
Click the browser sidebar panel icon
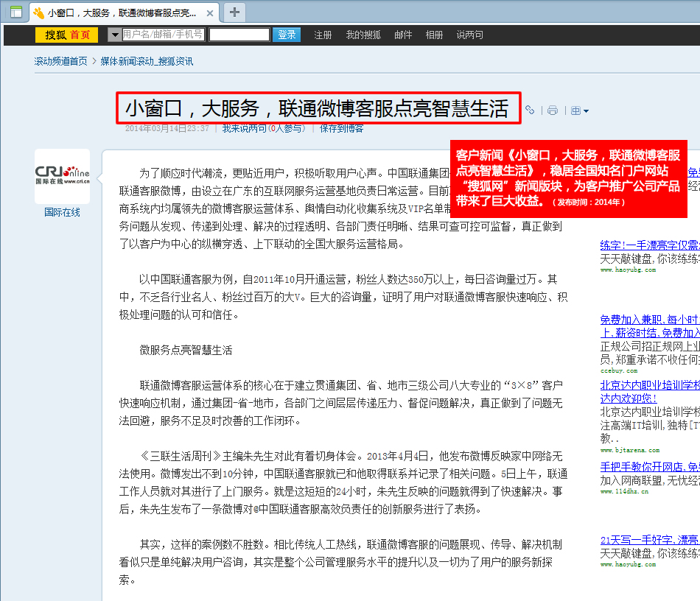pyautogui.click(x=15, y=12)
